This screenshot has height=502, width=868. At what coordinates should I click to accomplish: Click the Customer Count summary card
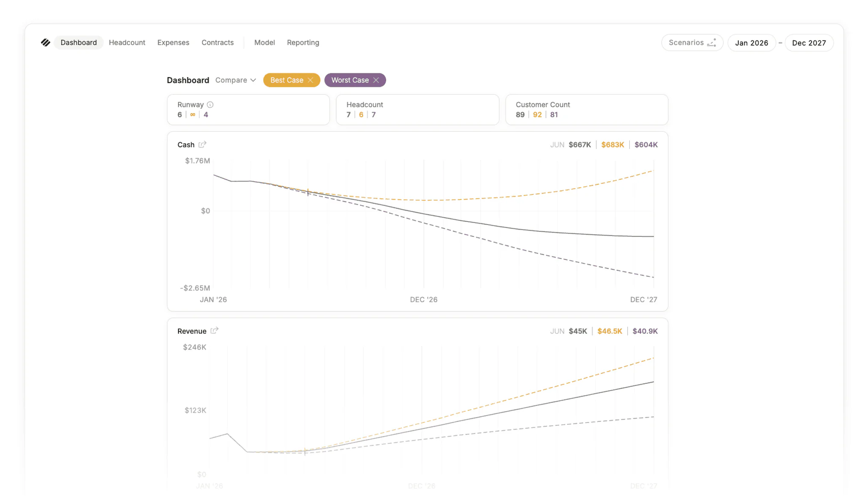point(587,110)
